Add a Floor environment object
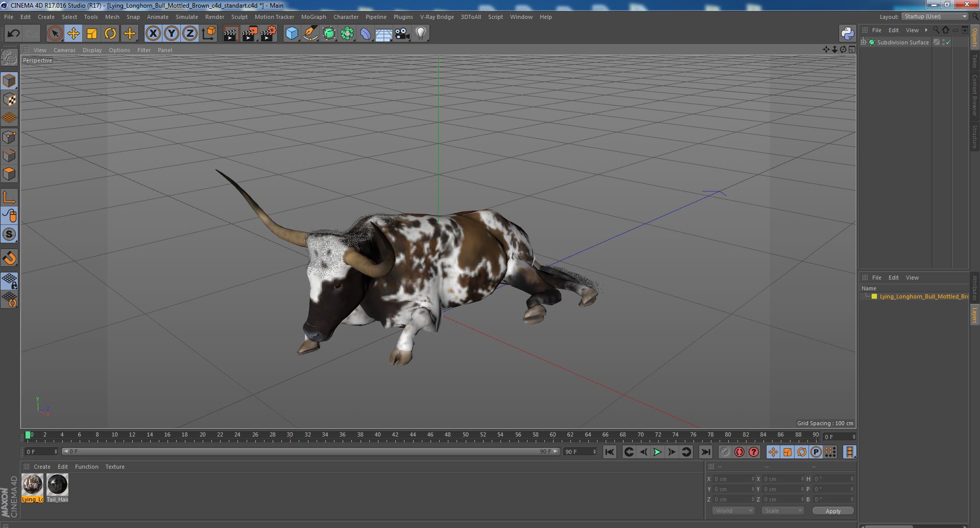 pyautogui.click(x=384, y=34)
